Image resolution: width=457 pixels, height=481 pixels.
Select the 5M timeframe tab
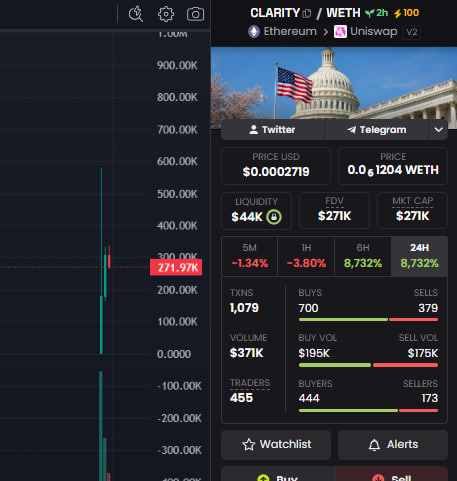250,256
